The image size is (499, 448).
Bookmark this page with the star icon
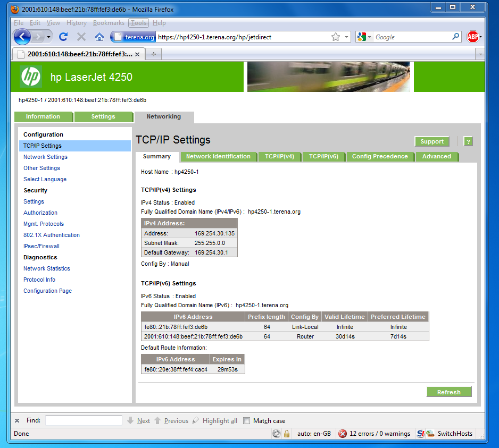coord(336,37)
